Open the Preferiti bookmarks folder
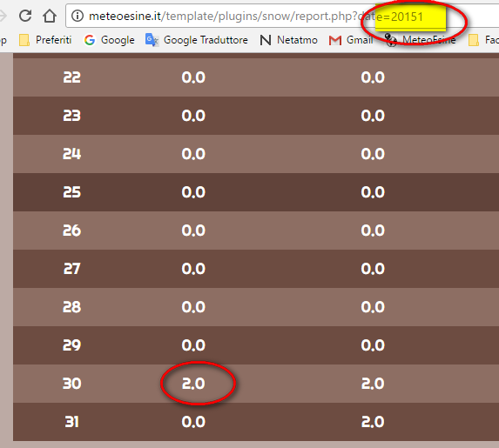499x448 pixels. pyautogui.click(x=45, y=40)
